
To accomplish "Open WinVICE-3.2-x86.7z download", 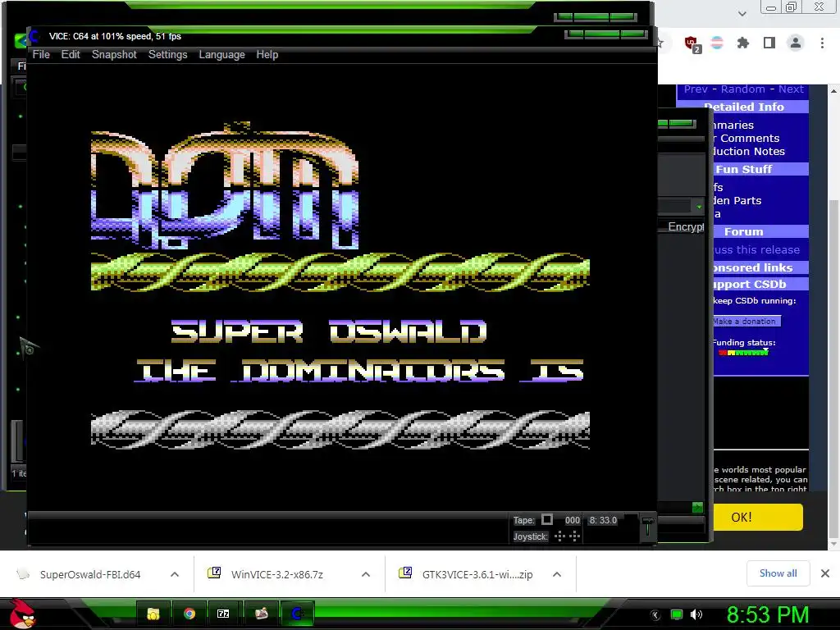I will coord(276,575).
